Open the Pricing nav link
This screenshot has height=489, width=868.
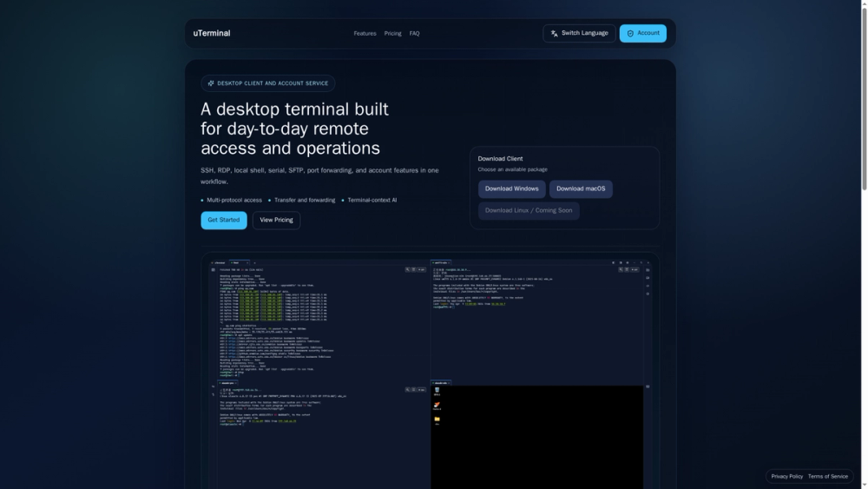pos(392,34)
